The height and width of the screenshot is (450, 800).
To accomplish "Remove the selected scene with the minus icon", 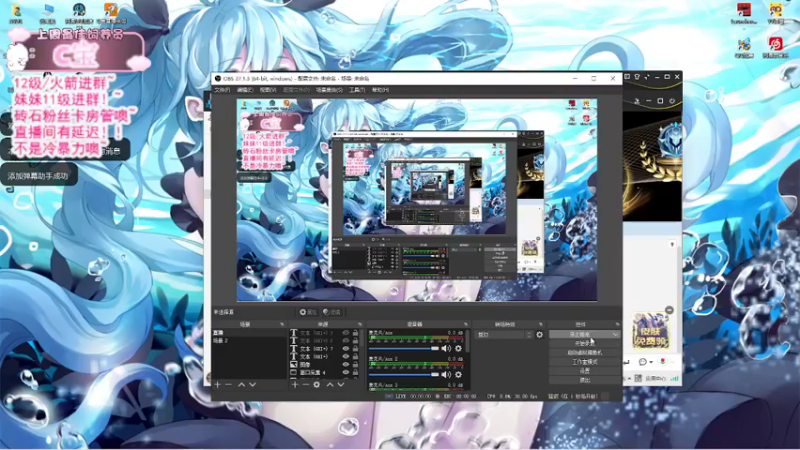I will 229,385.
